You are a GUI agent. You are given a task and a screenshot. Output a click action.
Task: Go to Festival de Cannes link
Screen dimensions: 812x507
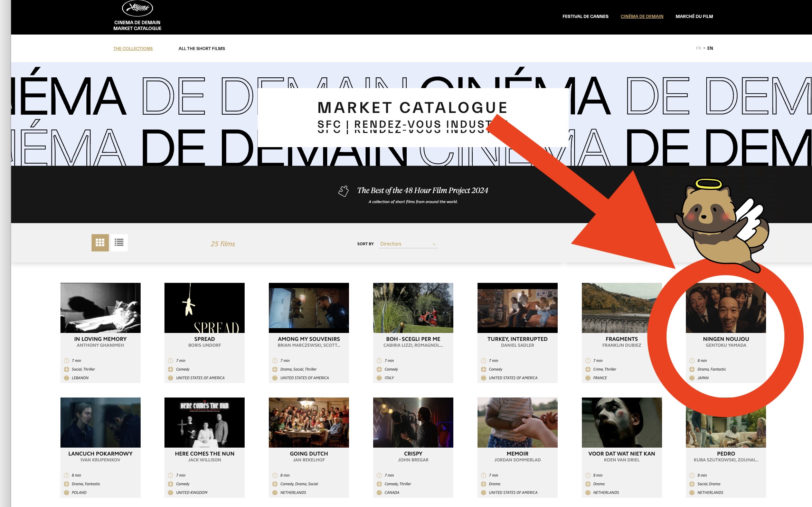coord(585,17)
